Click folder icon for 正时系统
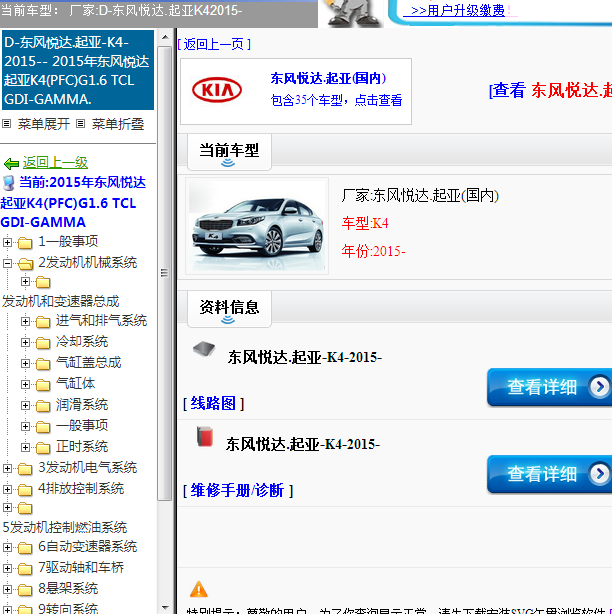The height and width of the screenshot is (614, 612). (x=43, y=447)
